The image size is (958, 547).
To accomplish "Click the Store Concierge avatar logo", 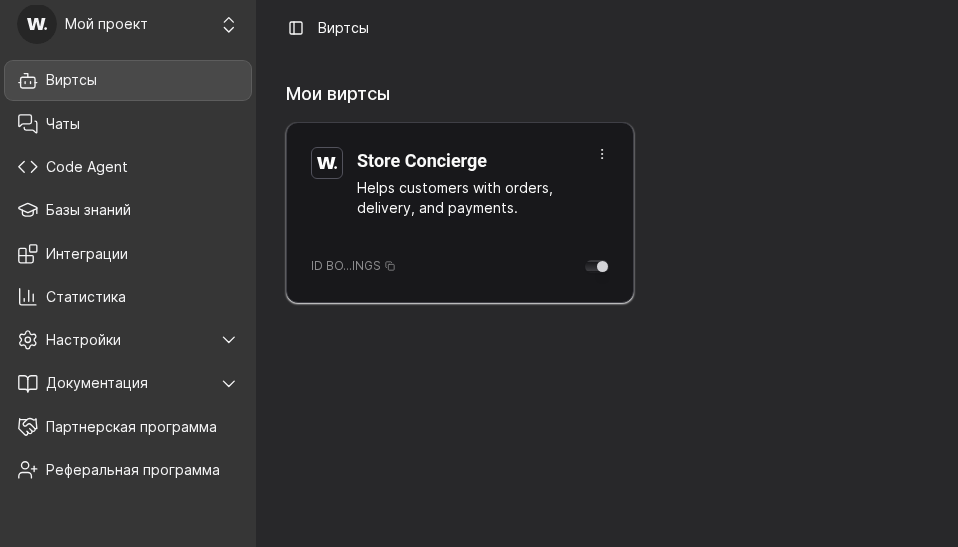I will point(327,163).
